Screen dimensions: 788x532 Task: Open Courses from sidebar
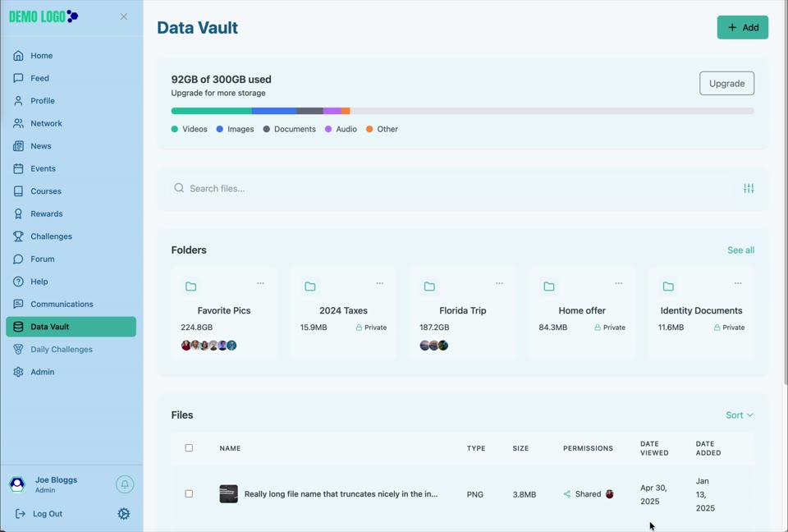71,191
